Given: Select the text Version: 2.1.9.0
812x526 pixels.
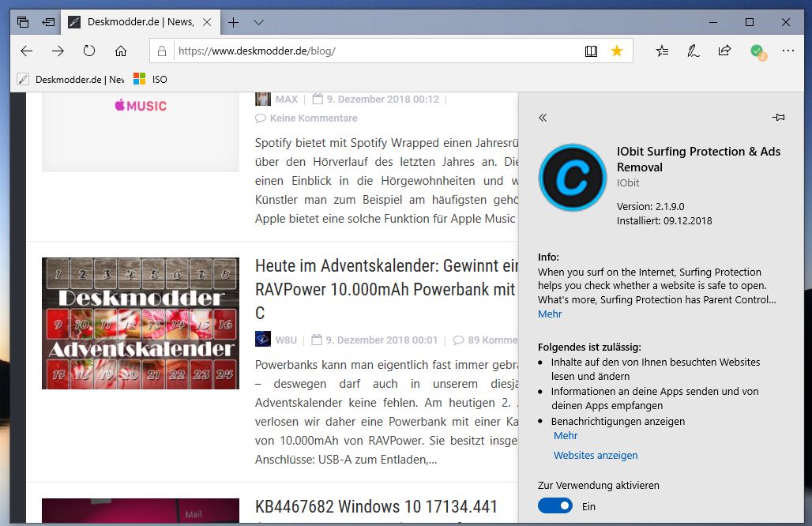Looking at the screenshot, I should (650, 207).
